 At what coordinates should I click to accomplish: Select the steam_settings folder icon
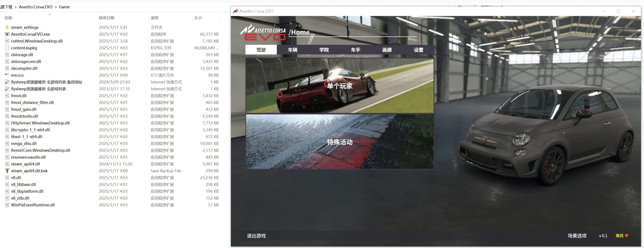click(7, 27)
